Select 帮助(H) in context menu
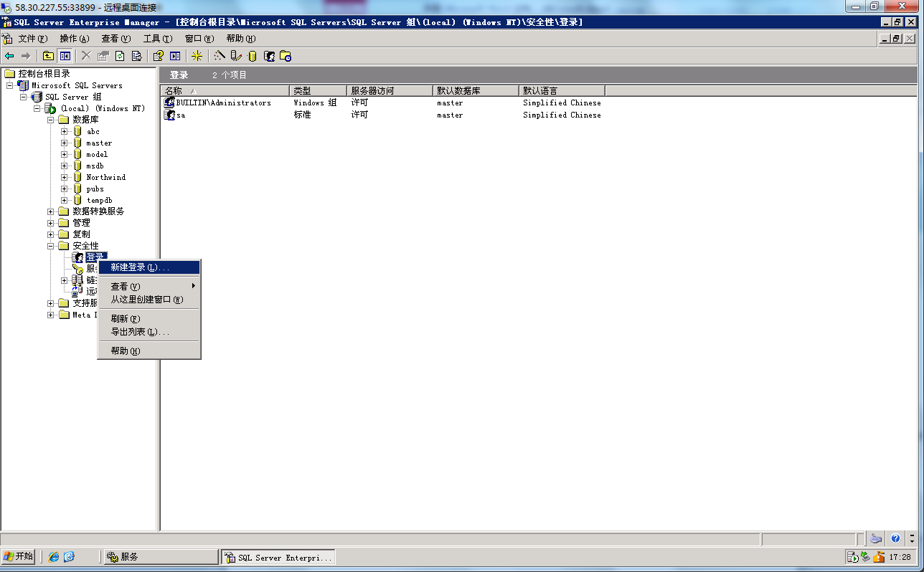 click(149, 351)
